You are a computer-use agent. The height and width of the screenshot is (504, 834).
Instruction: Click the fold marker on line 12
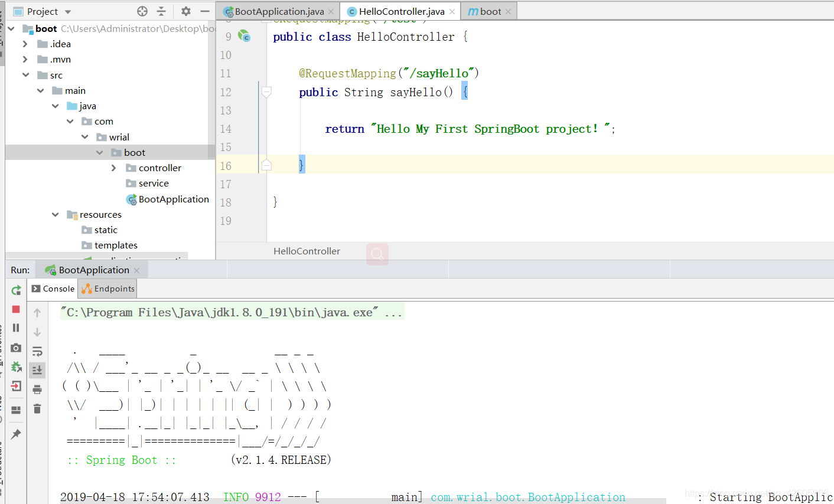point(266,92)
